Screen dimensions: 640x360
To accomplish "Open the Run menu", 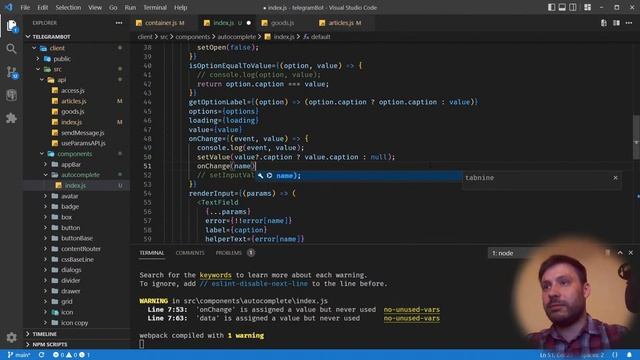I will (x=130, y=7).
